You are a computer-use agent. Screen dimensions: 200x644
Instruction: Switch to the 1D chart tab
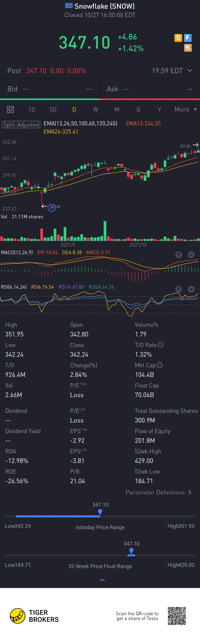[x=32, y=109]
